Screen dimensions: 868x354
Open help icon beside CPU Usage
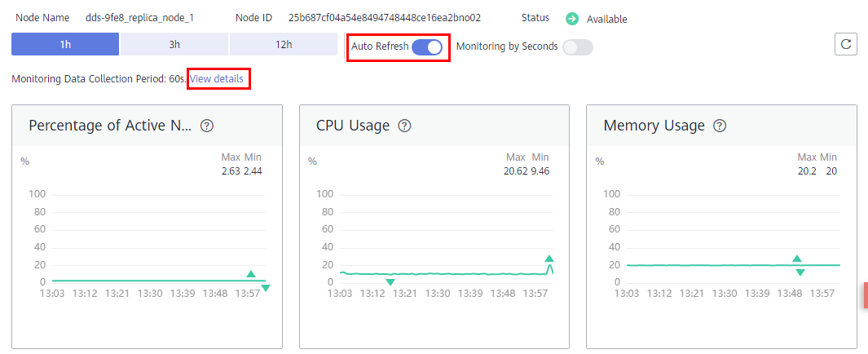[x=405, y=126]
